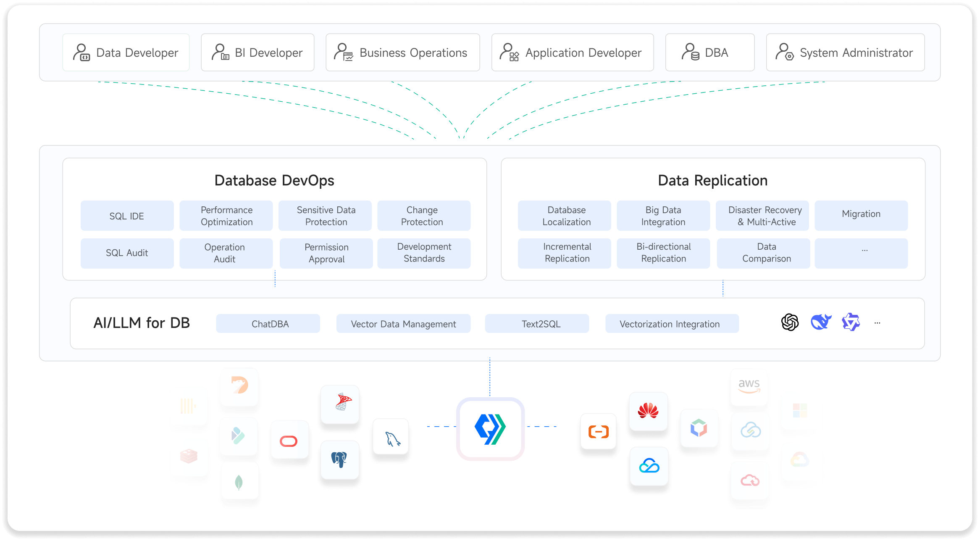The width and height of the screenshot is (980, 541).
Task: Click the DBA role card
Action: [x=710, y=53]
